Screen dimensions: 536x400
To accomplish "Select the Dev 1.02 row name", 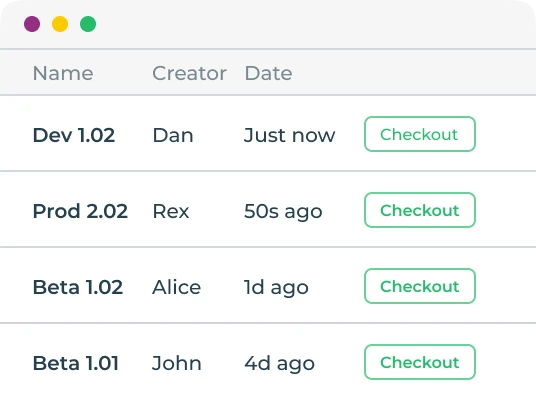I will click(74, 135).
